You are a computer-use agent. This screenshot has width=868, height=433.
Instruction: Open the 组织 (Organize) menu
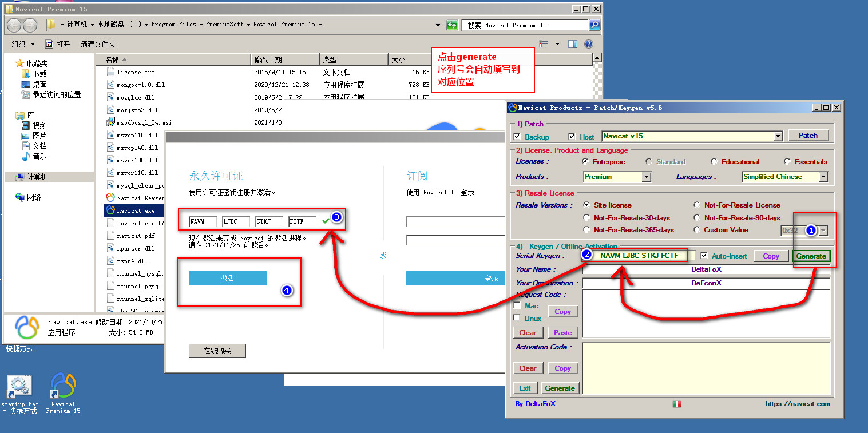[23, 44]
